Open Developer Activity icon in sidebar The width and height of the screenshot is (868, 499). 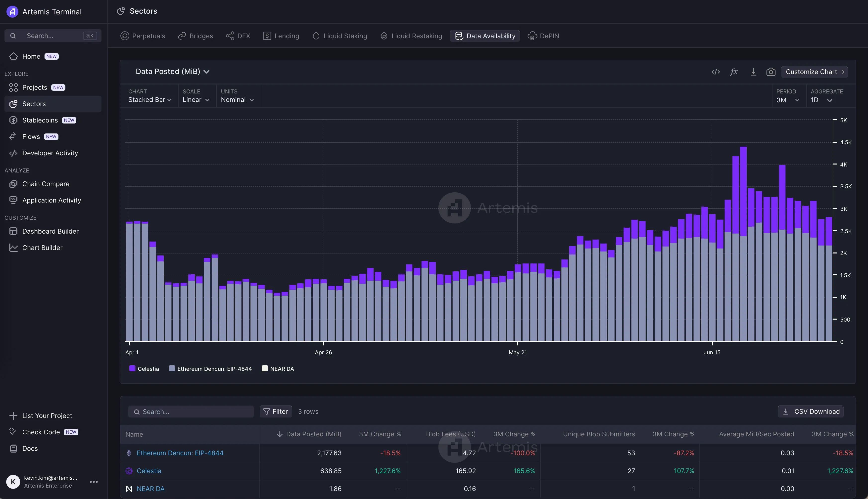pos(13,153)
